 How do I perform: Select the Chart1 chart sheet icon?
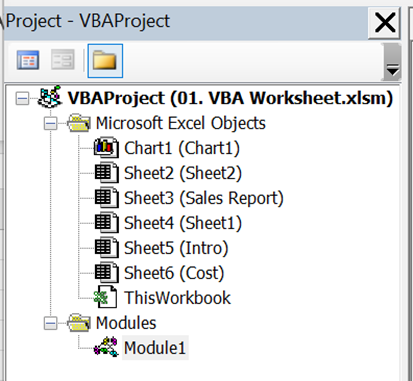click(106, 148)
